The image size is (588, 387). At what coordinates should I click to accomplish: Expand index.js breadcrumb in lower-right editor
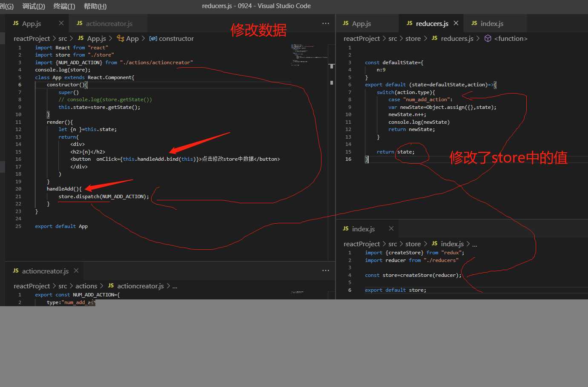click(x=452, y=244)
